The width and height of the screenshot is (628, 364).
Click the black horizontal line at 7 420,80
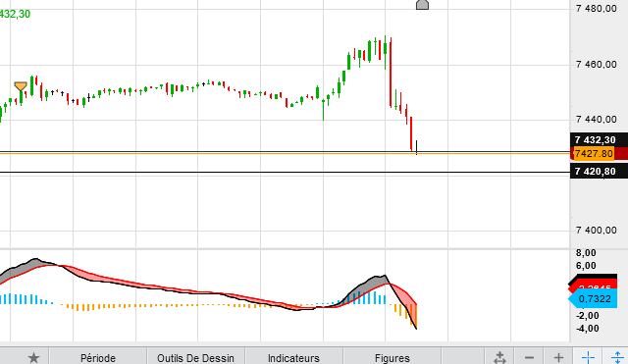pyautogui.click(x=285, y=173)
